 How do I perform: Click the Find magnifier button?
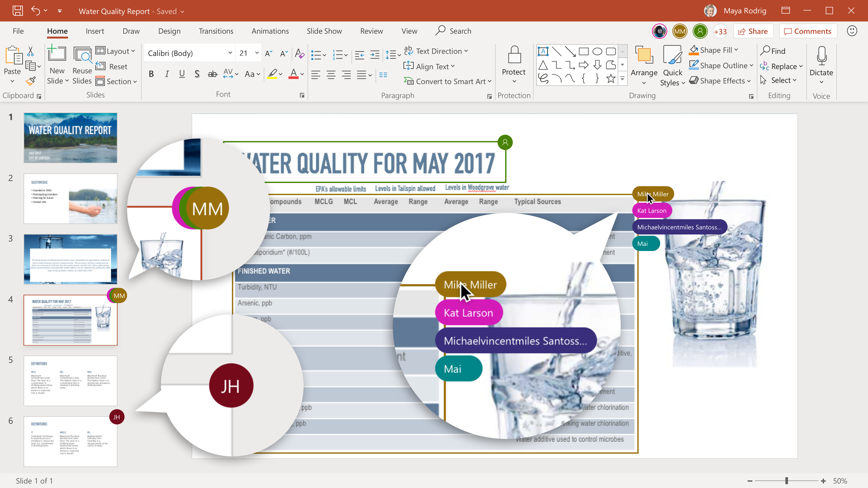pyautogui.click(x=773, y=51)
